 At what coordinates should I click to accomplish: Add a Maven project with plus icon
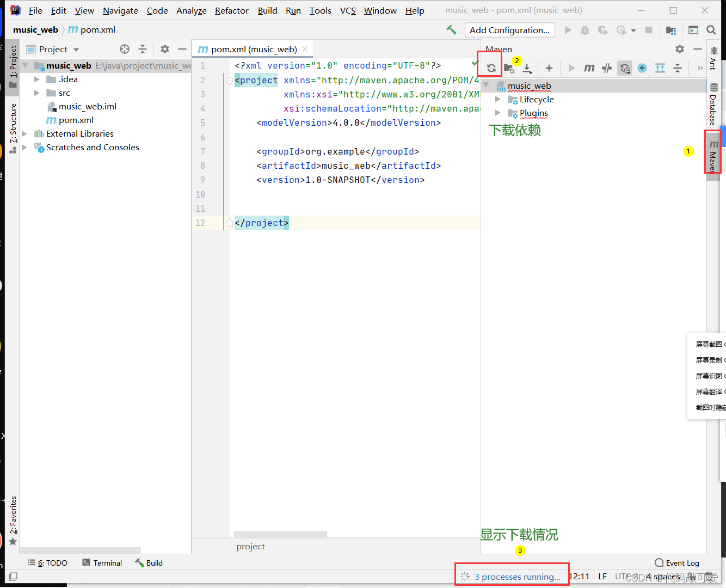point(549,68)
